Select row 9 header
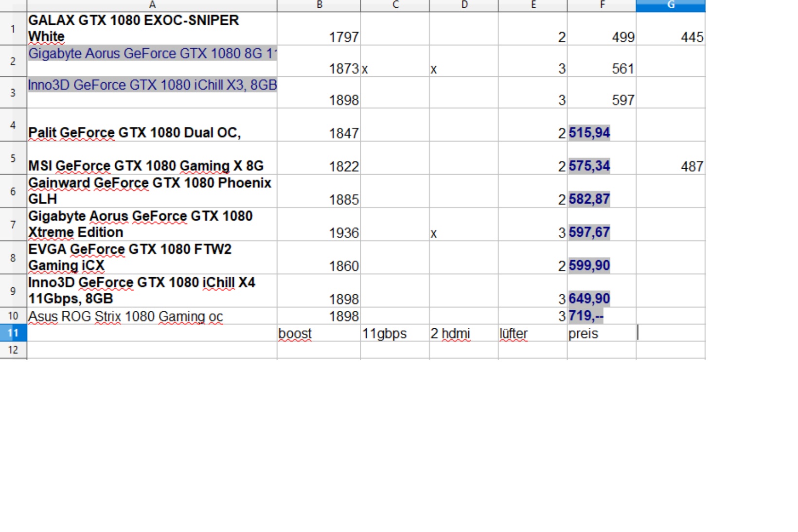 click(x=13, y=290)
